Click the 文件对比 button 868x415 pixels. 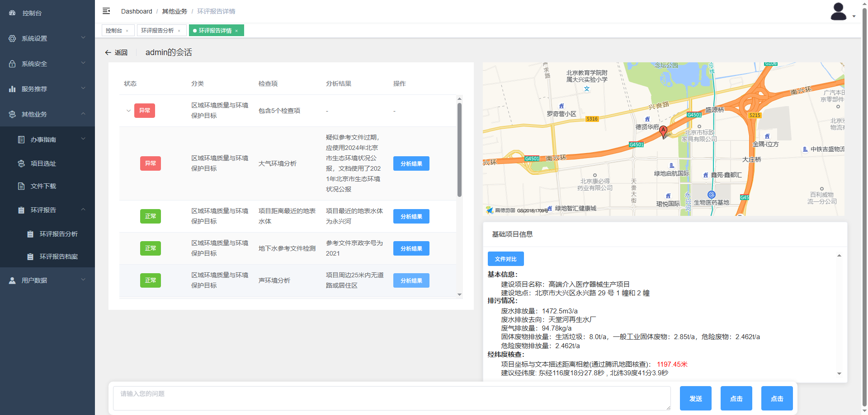pyautogui.click(x=505, y=259)
